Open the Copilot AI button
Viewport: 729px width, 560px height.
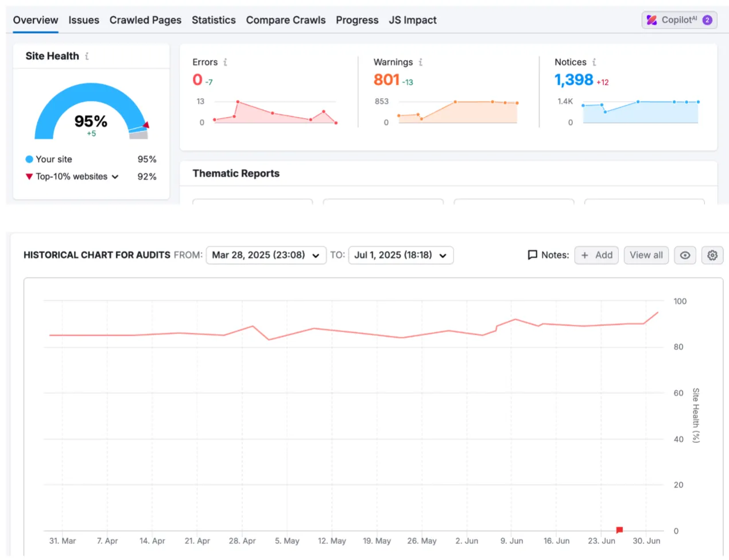click(x=680, y=20)
